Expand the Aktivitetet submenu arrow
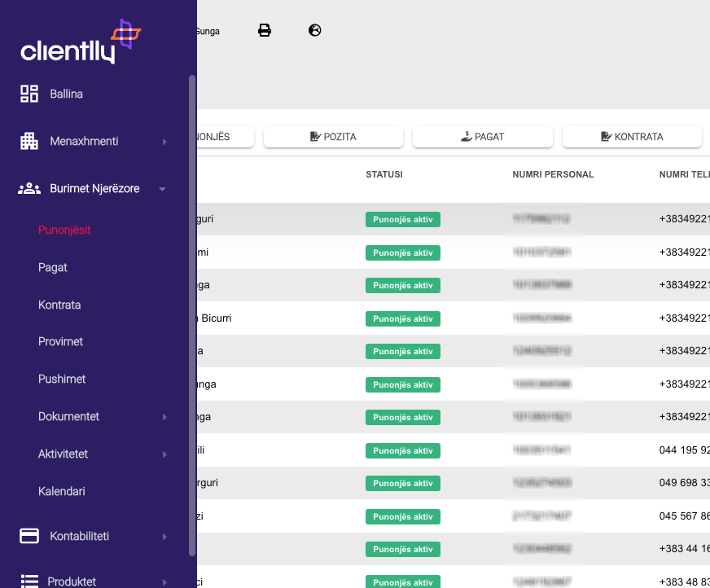Viewport: 710px width, 588px height. [164, 454]
